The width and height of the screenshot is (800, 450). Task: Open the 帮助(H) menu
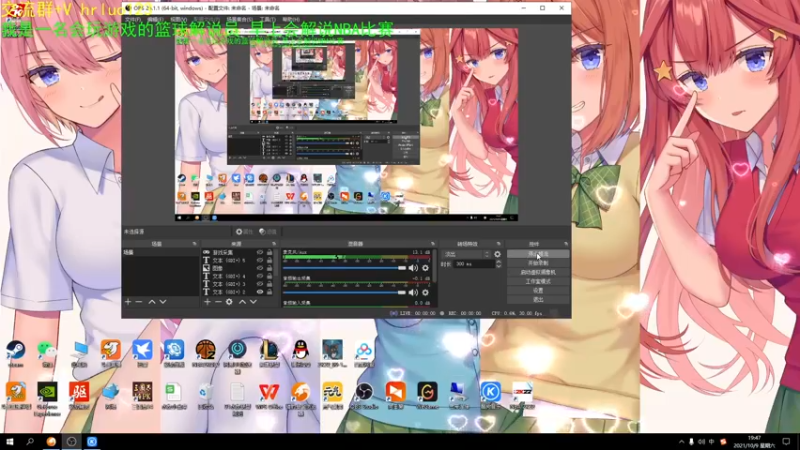coord(291,19)
